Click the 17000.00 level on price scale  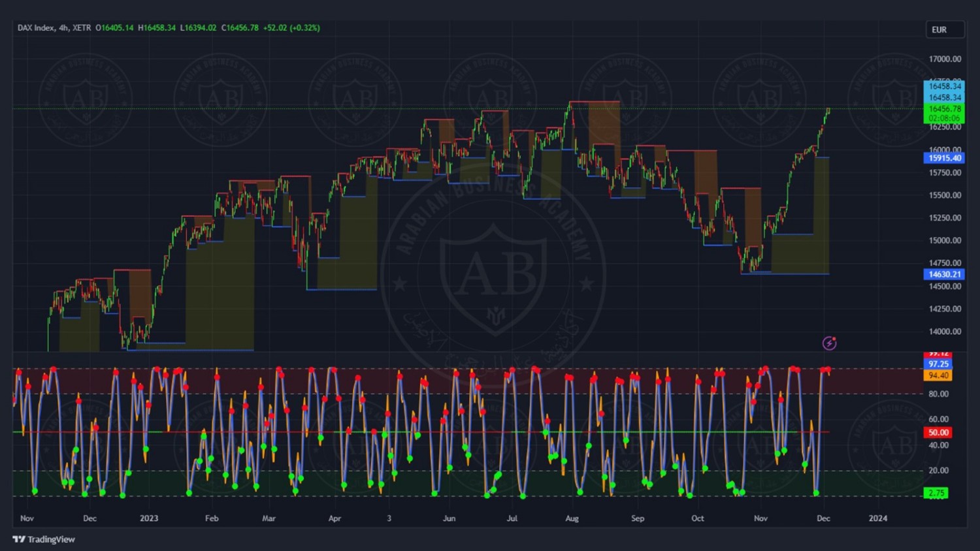945,59
